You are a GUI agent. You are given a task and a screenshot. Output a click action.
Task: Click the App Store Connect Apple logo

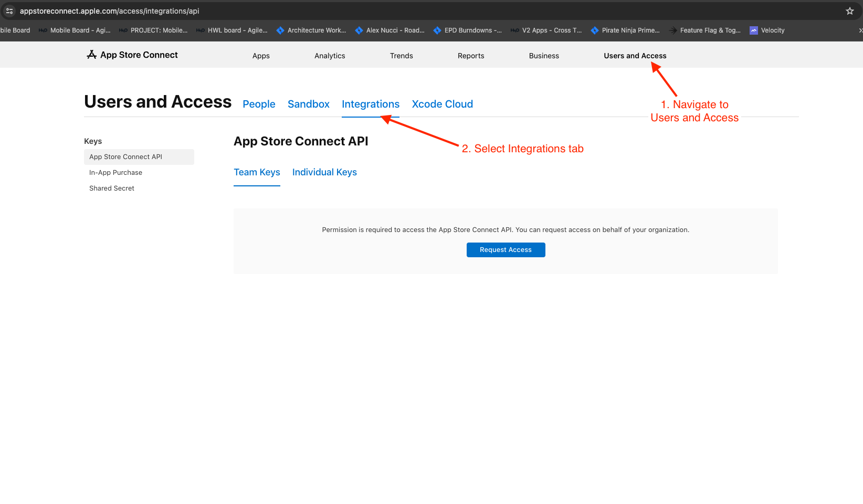pyautogui.click(x=91, y=54)
